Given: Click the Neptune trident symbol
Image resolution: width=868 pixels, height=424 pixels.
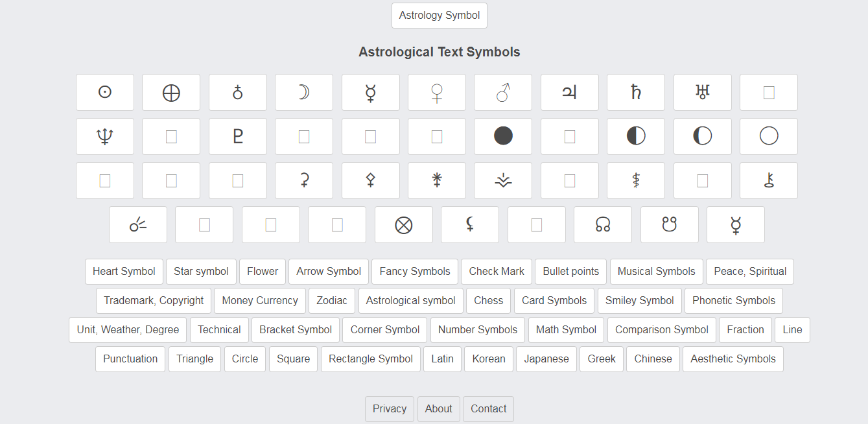Looking at the screenshot, I should click(x=105, y=136).
